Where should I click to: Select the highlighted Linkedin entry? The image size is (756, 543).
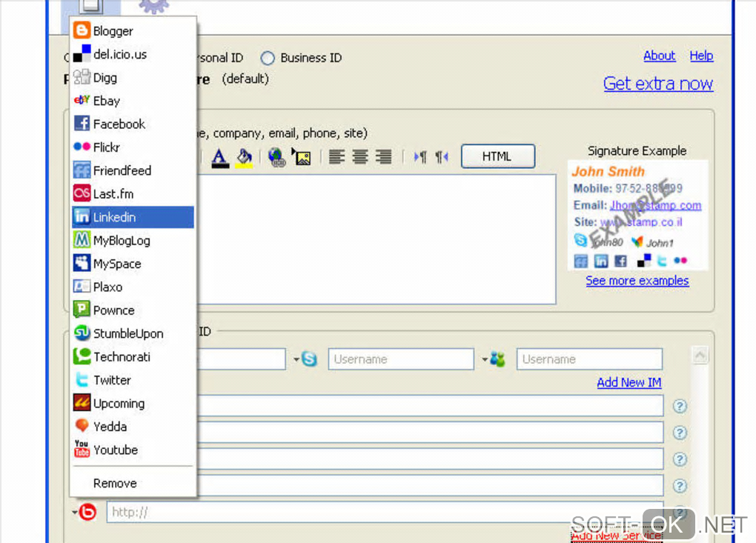[133, 217]
